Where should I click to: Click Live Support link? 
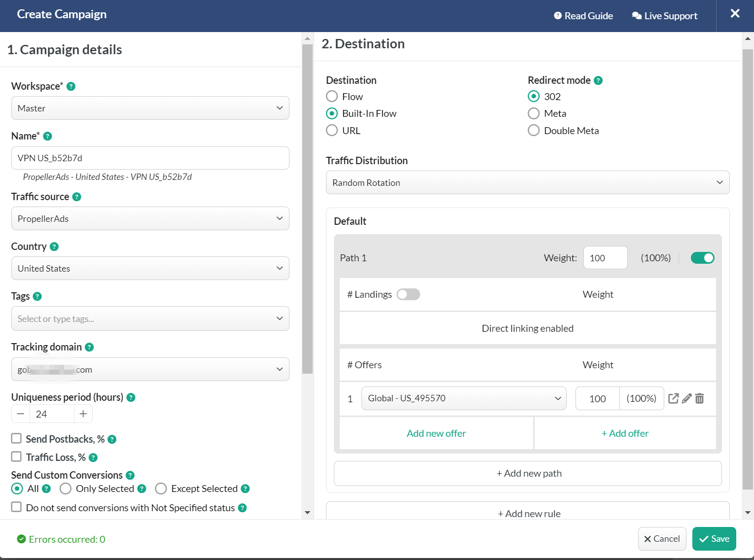pos(665,16)
